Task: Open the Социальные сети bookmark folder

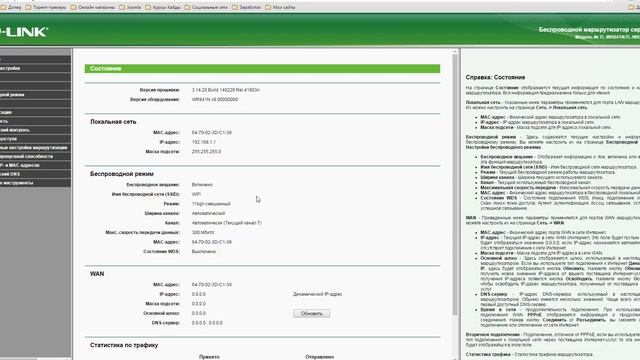Action: tap(206, 7)
